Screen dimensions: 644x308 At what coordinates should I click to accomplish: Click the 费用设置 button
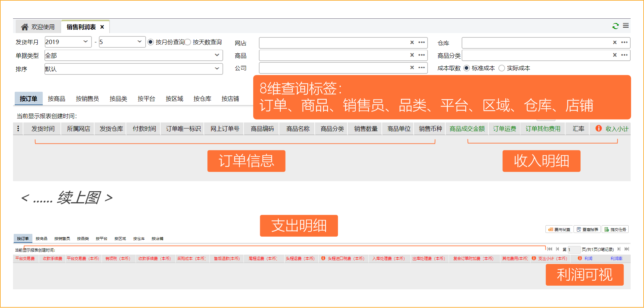559,229
